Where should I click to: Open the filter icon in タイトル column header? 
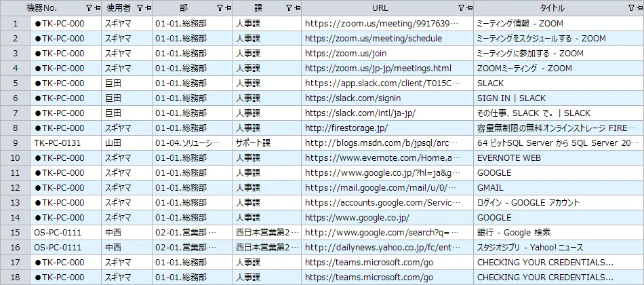(631, 8)
